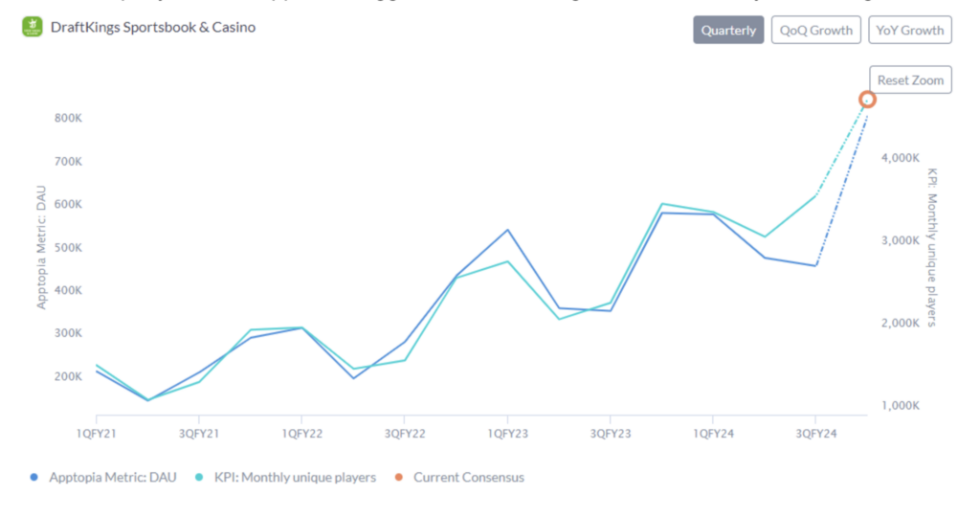This screenshot has height=517, width=980.
Task: Click the DraftKings Sportsbook & Casino title
Action: coord(153,27)
